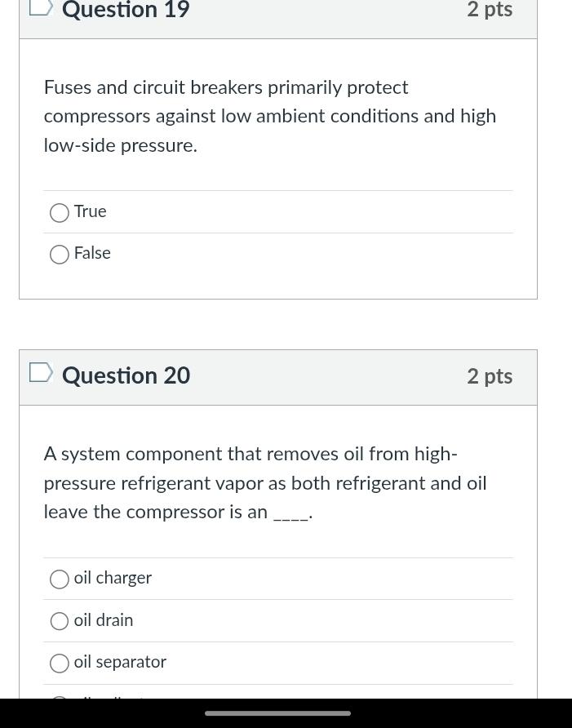Tap the Question 19 heading
This screenshot has height=728, width=572.
(x=126, y=10)
